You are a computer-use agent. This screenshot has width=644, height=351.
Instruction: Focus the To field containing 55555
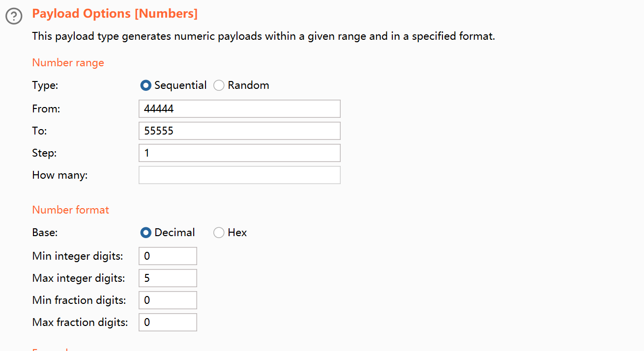(239, 131)
